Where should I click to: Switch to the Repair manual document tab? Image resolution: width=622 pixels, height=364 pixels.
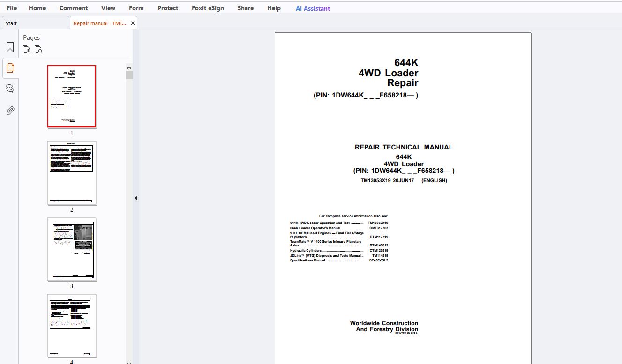(x=99, y=23)
